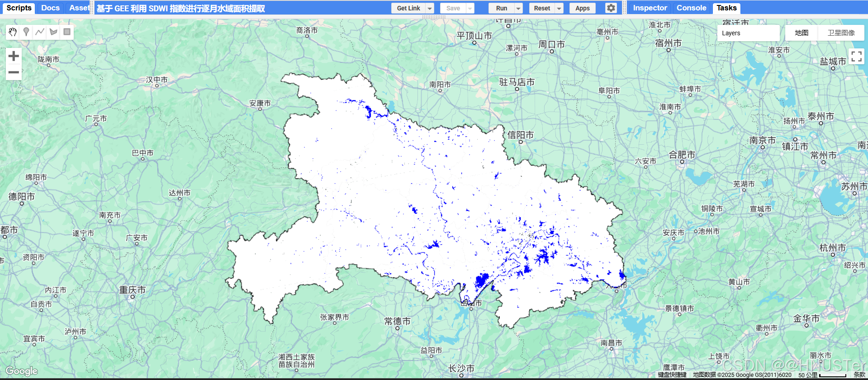Open the Run dropdown arrow
Viewport: 868px width, 380px height.
pyautogui.click(x=518, y=8)
